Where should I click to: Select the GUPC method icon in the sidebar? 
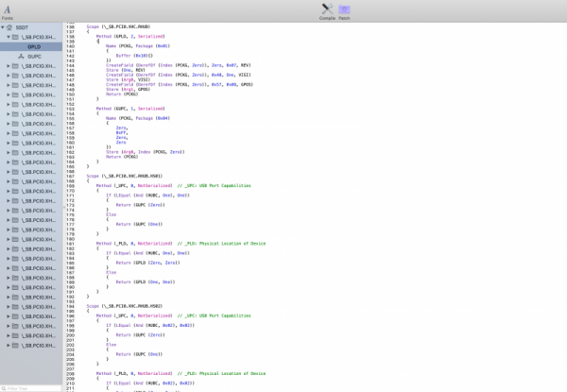click(21, 56)
